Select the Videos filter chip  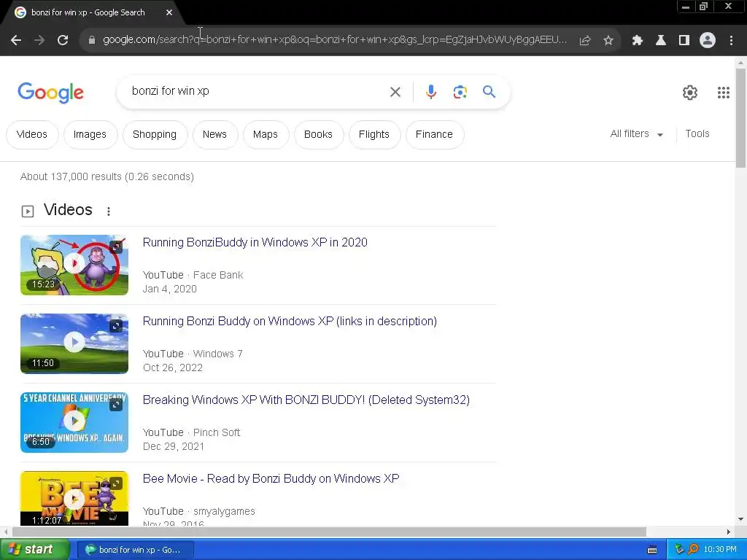point(32,134)
